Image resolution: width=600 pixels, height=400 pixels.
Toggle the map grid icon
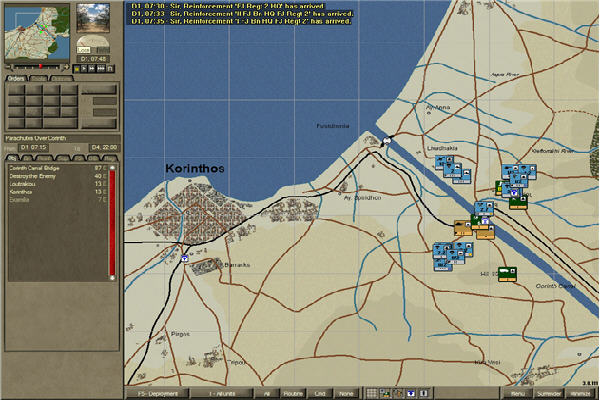pyautogui.click(x=372, y=393)
